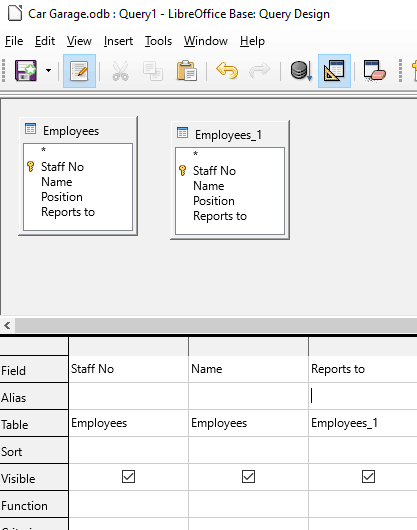This screenshot has width=417, height=530.
Task: Toggle the Design View icon
Action: click(x=334, y=71)
